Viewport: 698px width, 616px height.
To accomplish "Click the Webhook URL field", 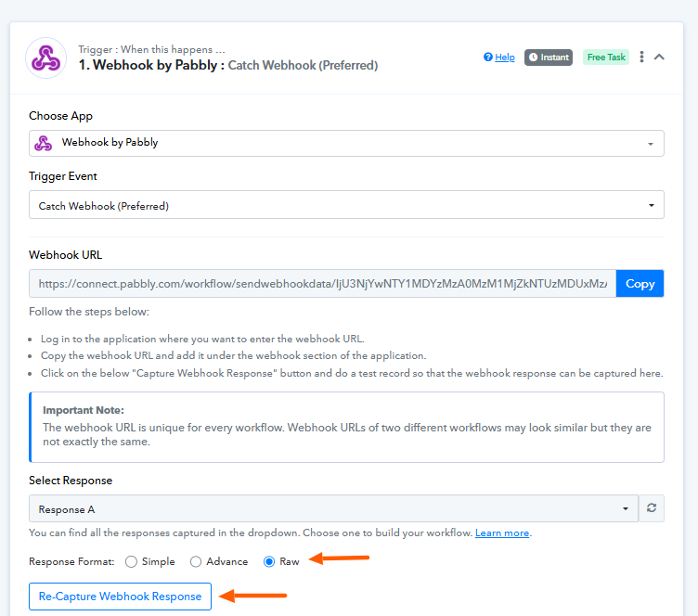I will tap(323, 283).
